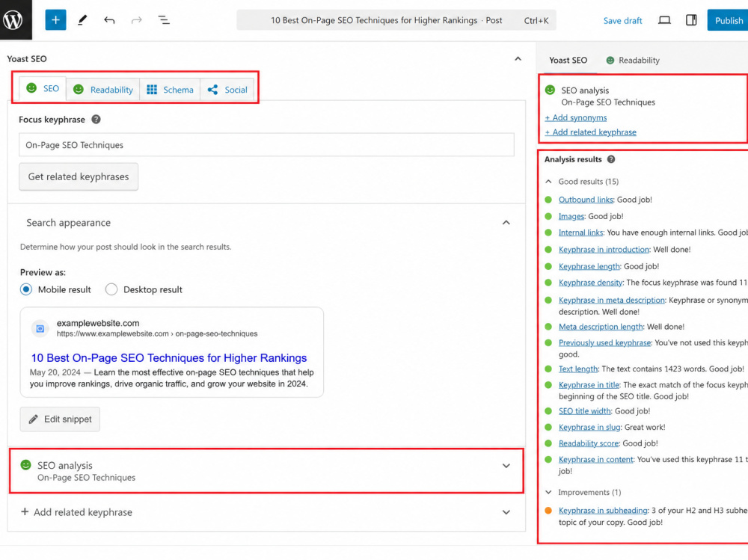Click the Add synonyms link
Image resolution: width=748 pixels, height=560 pixels.
coord(576,118)
